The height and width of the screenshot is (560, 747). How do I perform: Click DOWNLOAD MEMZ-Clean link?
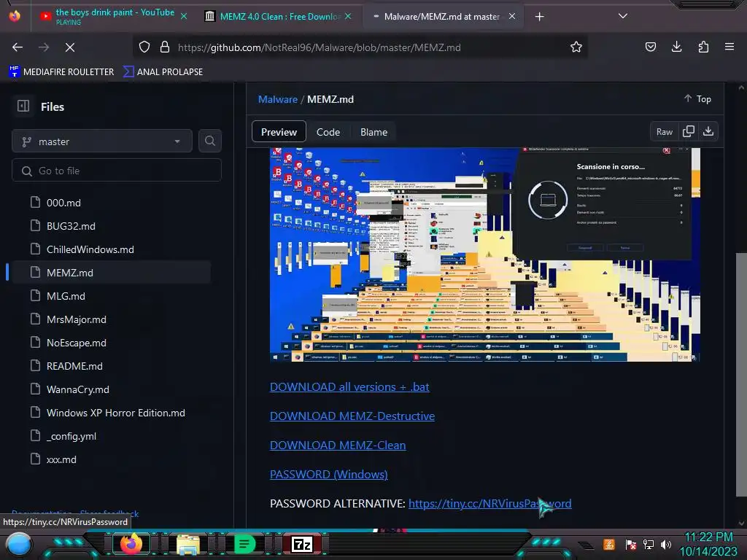pyautogui.click(x=338, y=445)
